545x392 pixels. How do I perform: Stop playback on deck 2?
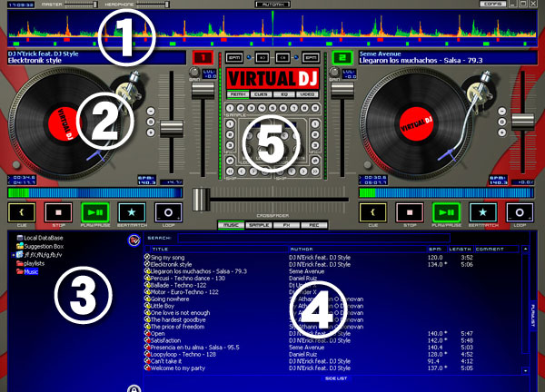coord(410,212)
